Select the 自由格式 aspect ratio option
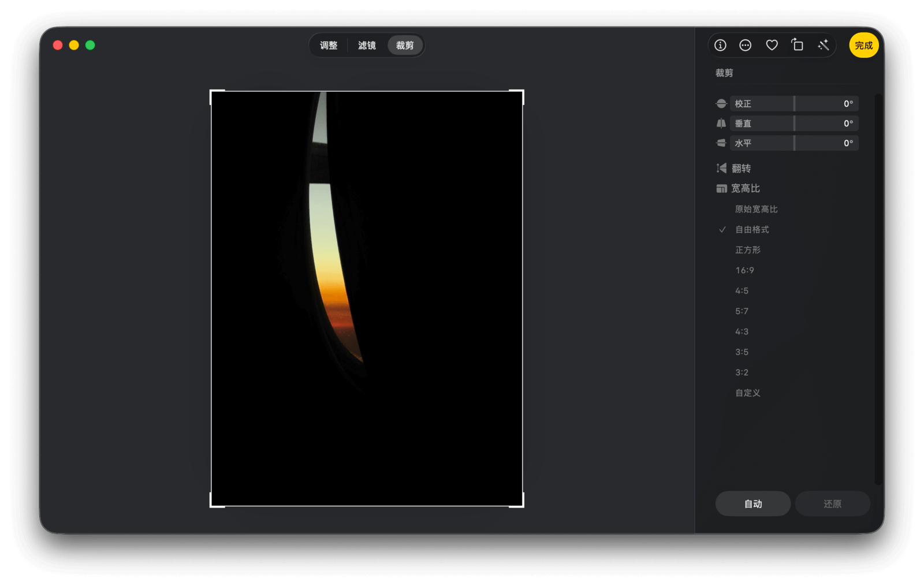The height and width of the screenshot is (586, 924). (x=752, y=230)
